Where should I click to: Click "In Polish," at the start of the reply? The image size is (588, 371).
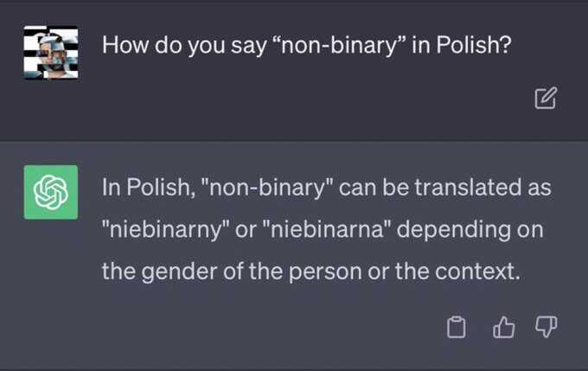point(149,187)
